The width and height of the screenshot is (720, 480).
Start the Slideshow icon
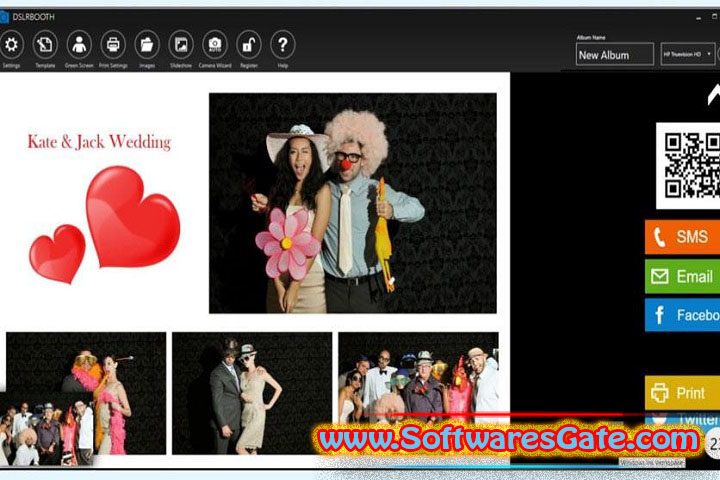181,45
